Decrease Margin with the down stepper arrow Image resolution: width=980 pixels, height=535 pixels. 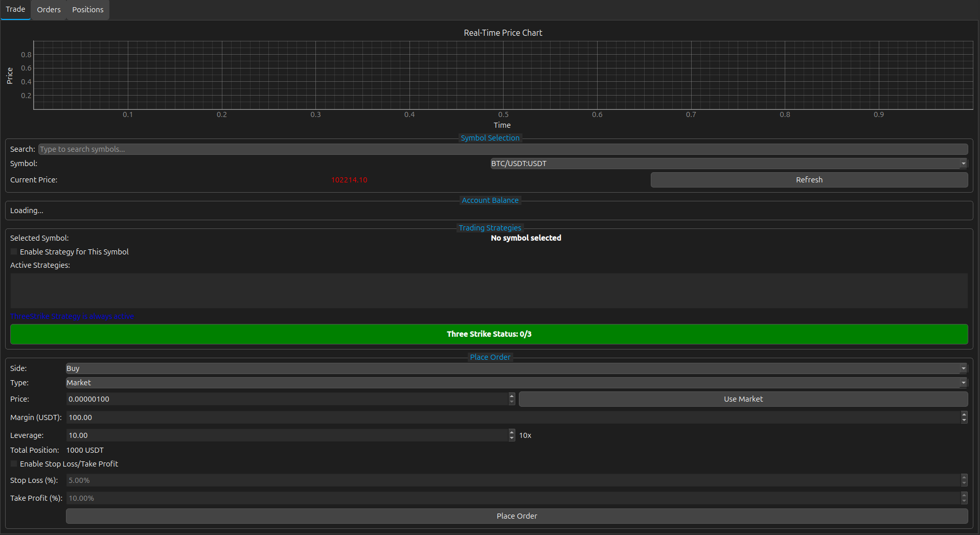point(964,421)
